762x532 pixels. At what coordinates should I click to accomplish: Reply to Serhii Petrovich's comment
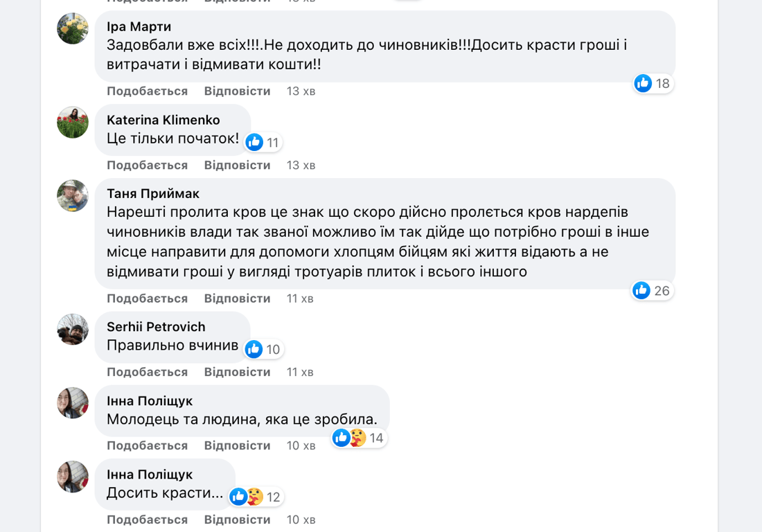pyautogui.click(x=237, y=372)
